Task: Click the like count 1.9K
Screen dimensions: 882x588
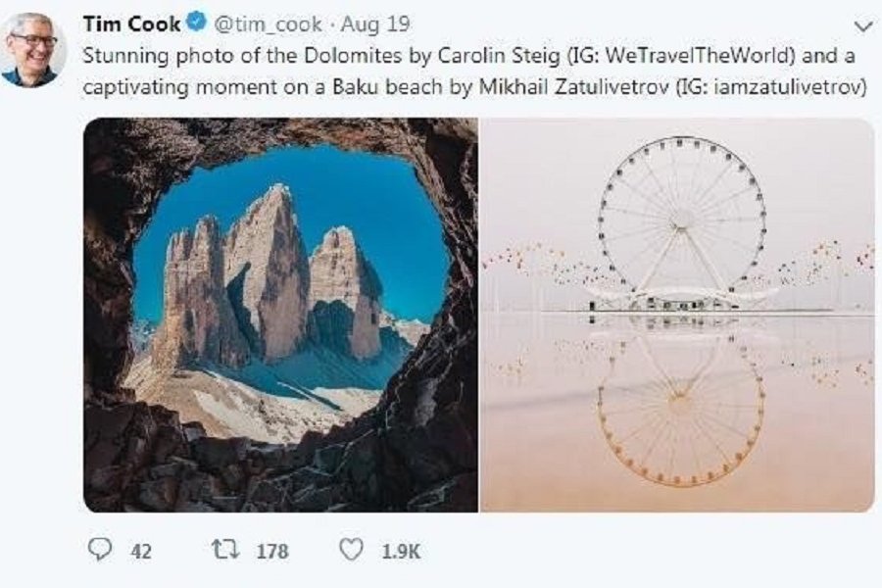Action: (401, 551)
